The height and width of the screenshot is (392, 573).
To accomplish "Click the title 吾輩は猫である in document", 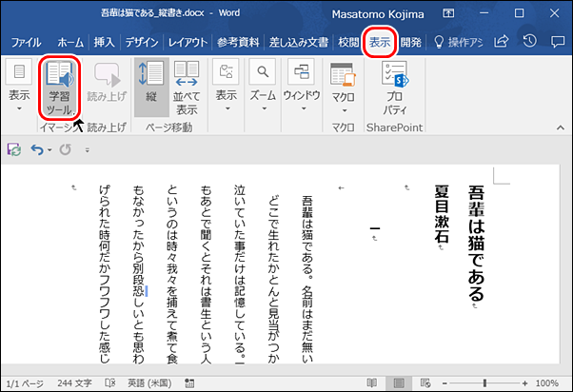I will click(x=477, y=243).
